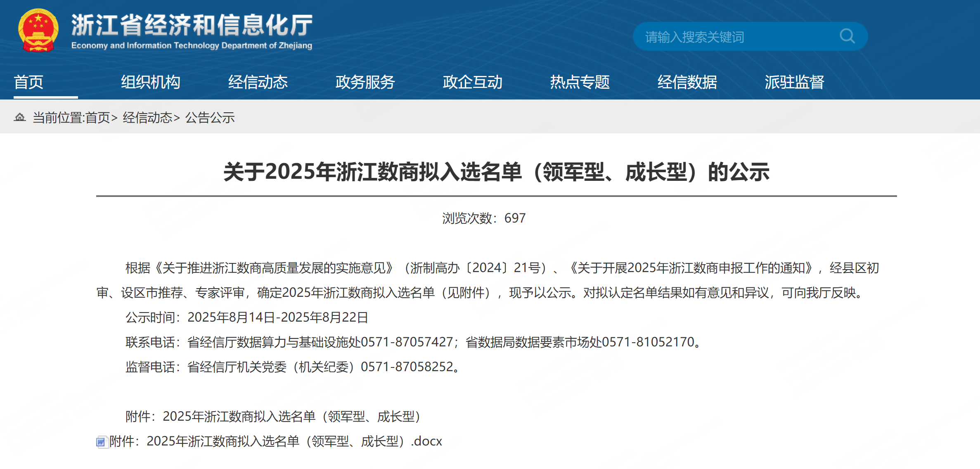Open the 首页 navigation tab
Viewport: 980px width, 469px height.
pos(28,82)
